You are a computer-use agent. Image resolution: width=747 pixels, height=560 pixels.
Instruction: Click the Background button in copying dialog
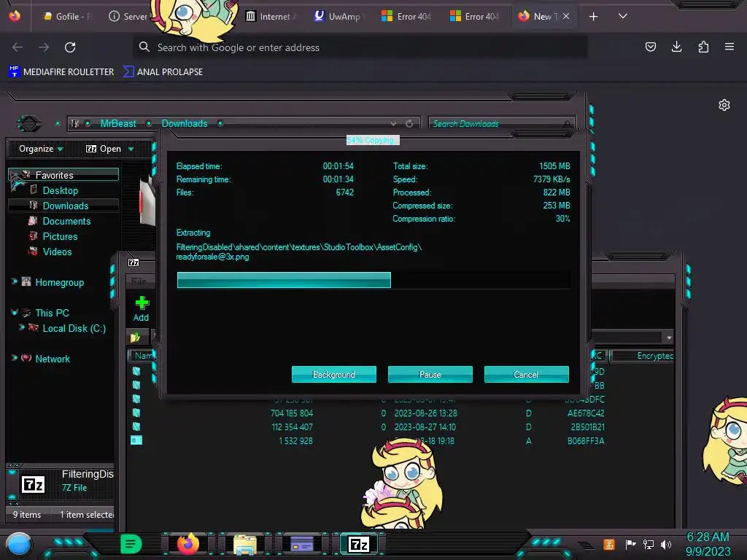tap(334, 374)
